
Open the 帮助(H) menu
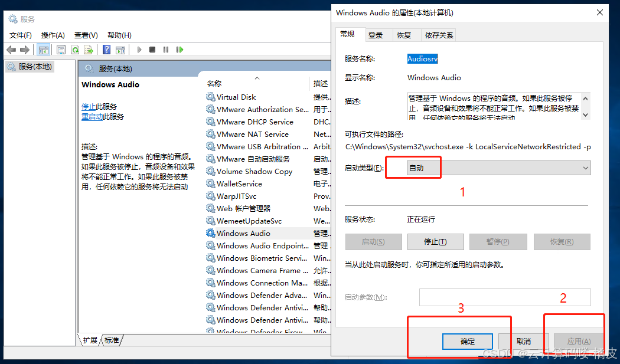pyautogui.click(x=119, y=35)
